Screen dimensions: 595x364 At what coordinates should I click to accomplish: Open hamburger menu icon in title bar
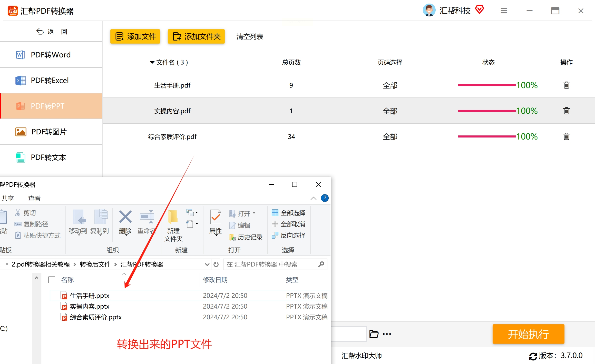click(504, 11)
